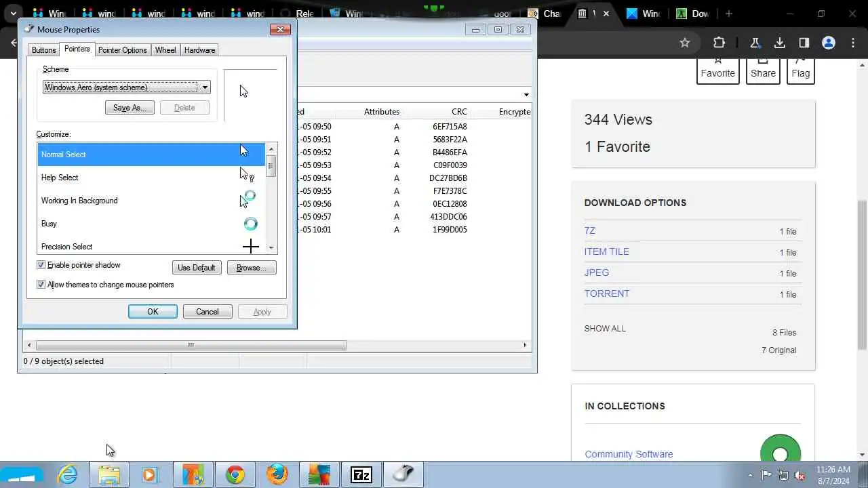Open Windows Explorer folder icon in taskbar

pyautogui.click(x=109, y=474)
